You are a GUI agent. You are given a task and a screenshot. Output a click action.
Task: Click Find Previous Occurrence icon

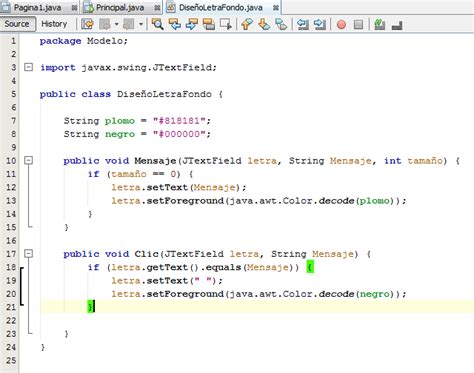[175, 24]
